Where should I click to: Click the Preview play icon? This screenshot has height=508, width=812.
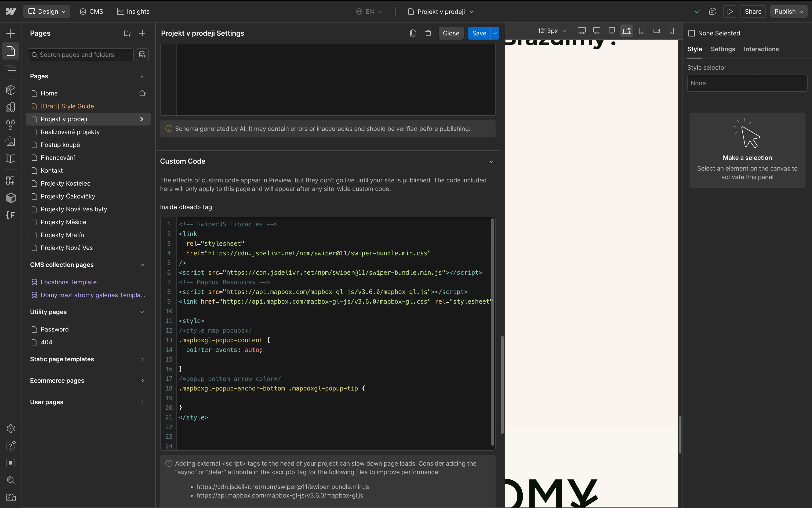730,11
